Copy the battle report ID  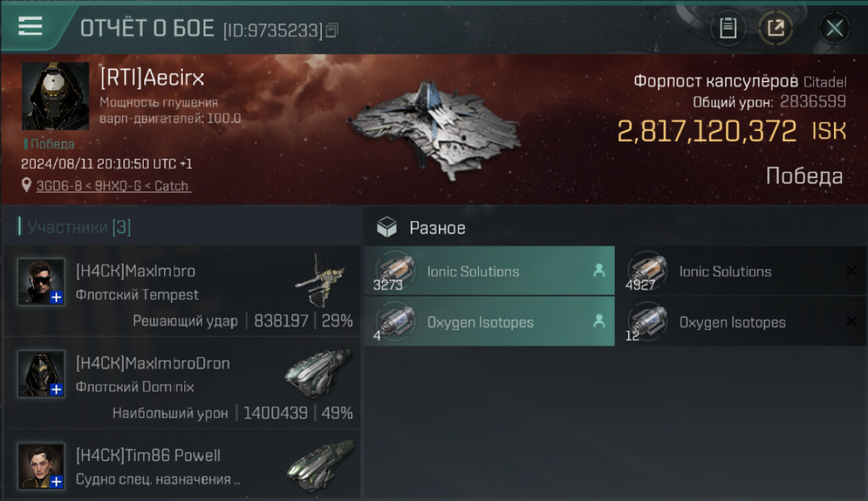333,30
